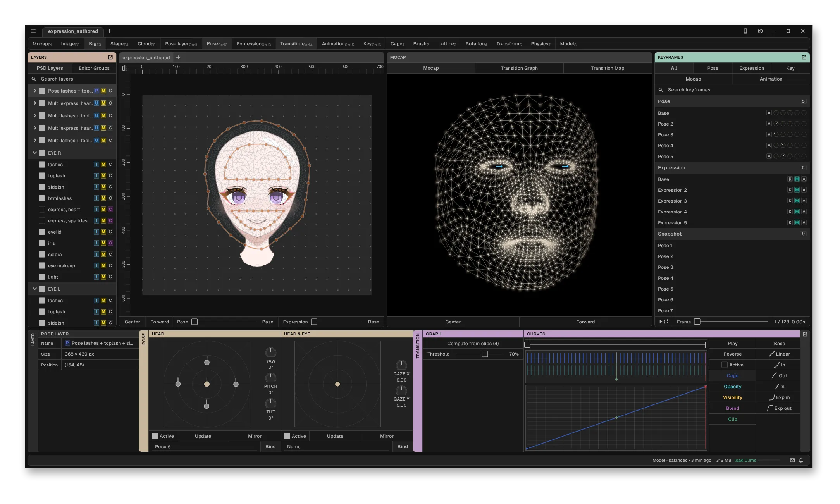The height and width of the screenshot is (504, 840).
Task: Click the Frame slider handle
Action: (697, 322)
